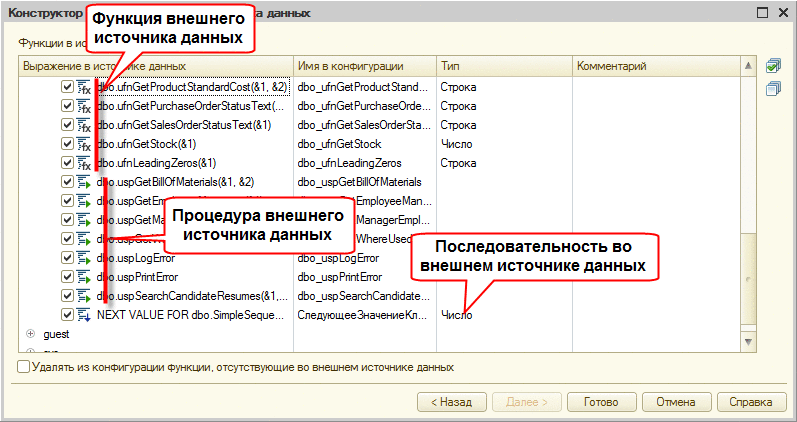Click the table scrollbar up arrow
The image size is (797, 422).
(748, 66)
